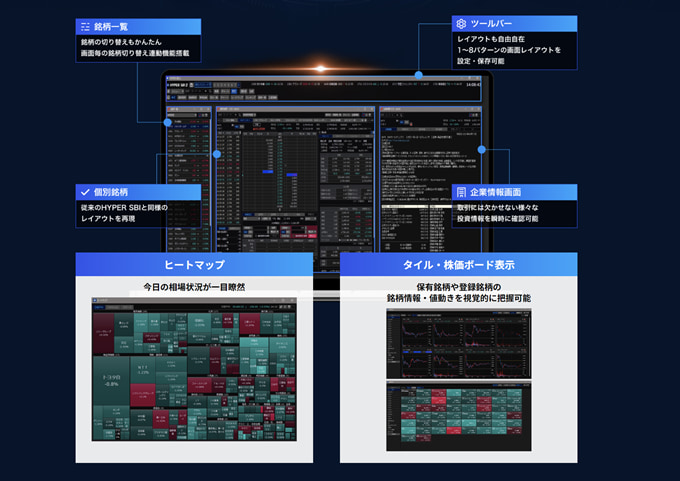Image resolution: width=680 pixels, height=481 pixels.
Task: Click the checkmark icon beside 個別銘柄
Action: tap(85, 192)
